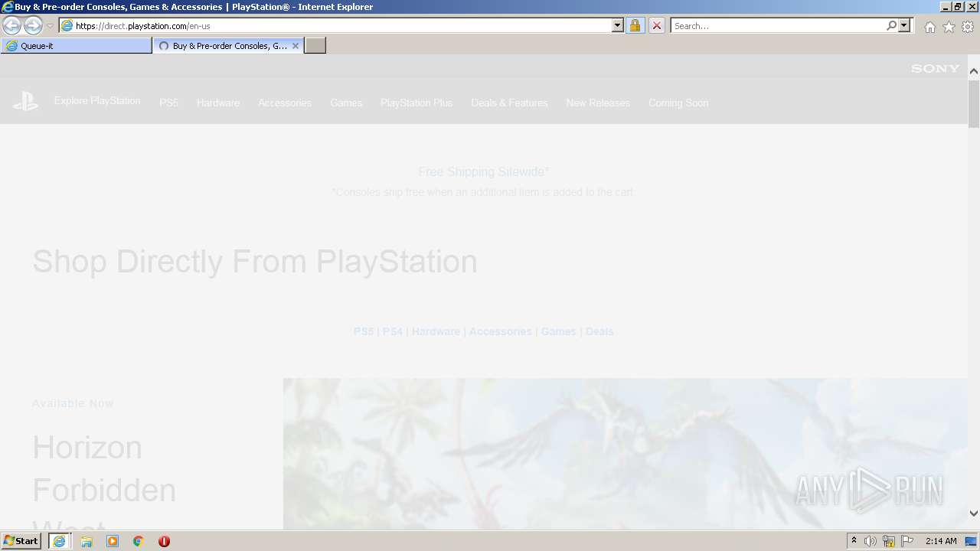980x551 pixels.
Task: Switch to the Queue-it tab
Action: point(77,46)
